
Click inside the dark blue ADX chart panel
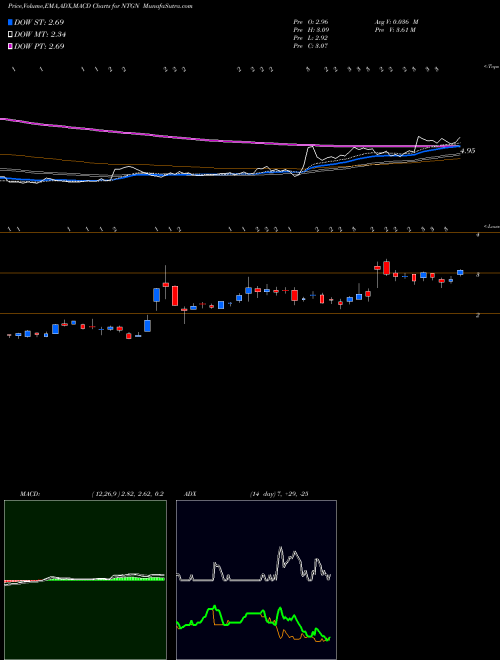256,580
